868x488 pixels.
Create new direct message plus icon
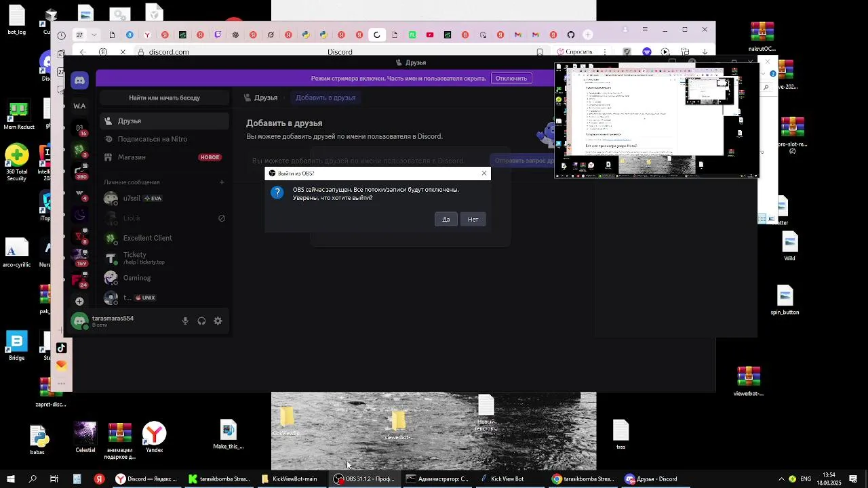(x=222, y=182)
